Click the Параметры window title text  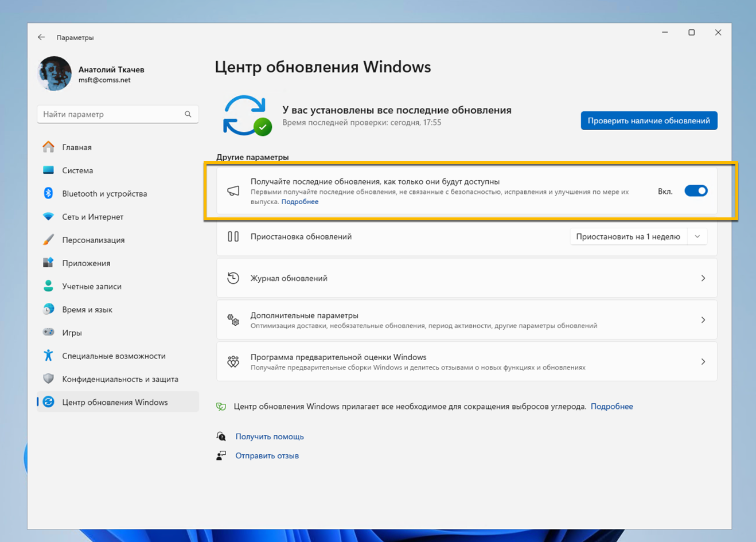pyautogui.click(x=75, y=38)
